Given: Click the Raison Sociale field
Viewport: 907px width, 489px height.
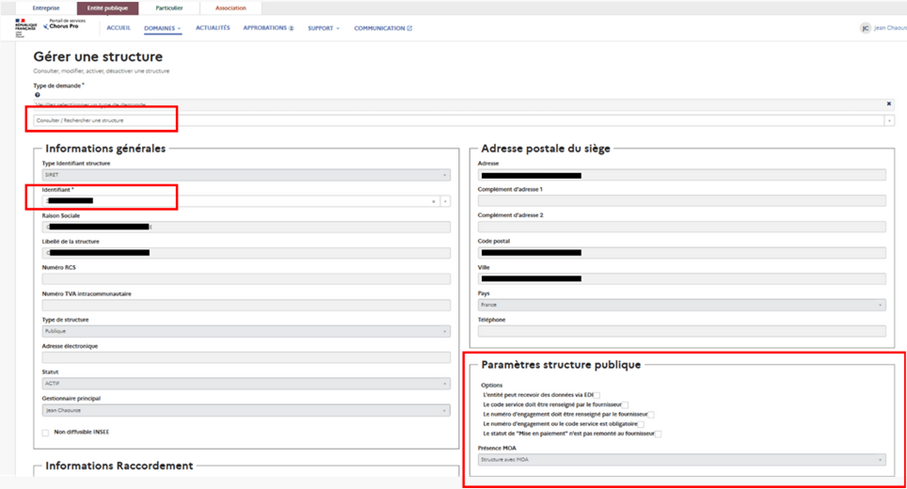Looking at the screenshot, I should pos(246,227).
